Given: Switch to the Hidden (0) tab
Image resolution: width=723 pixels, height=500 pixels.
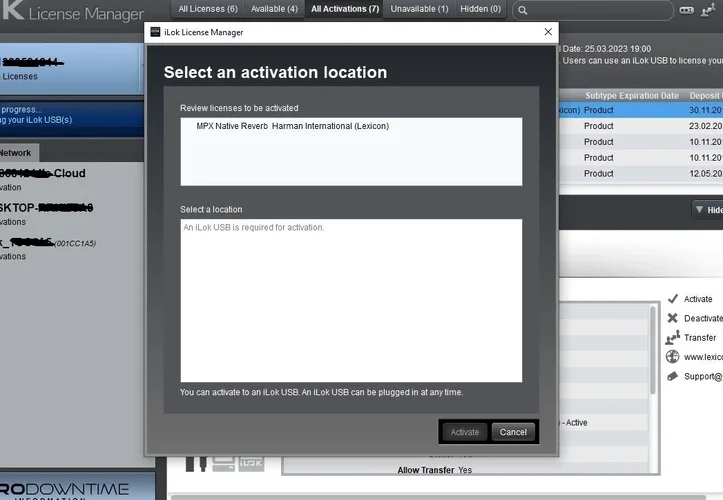Looking at the screenshot, I should [x=480, y=9].
